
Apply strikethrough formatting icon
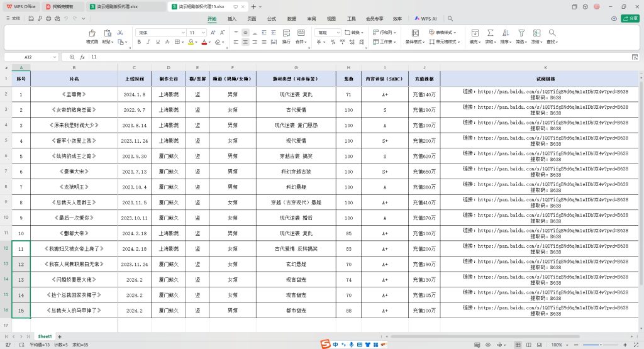(x=167, y=42)
